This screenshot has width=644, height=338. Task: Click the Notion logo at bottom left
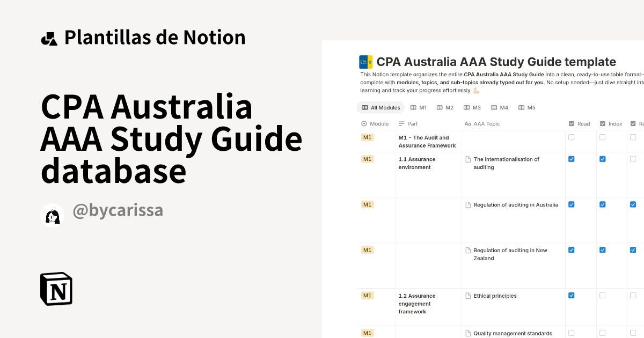(x=56, y=289)
